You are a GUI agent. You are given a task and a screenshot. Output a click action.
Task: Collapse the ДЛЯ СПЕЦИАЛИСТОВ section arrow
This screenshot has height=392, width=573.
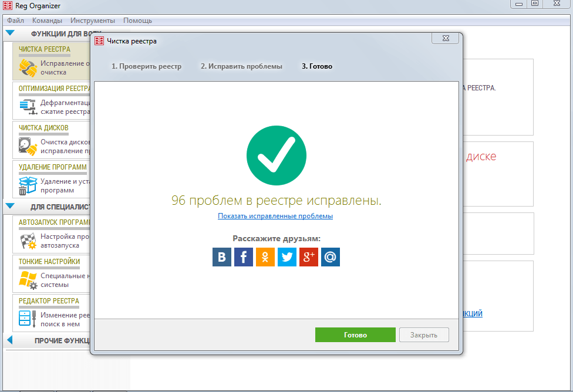pos(10,206)
